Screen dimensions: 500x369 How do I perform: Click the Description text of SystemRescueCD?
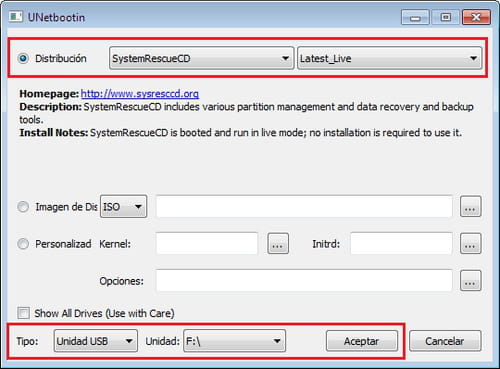tap(246, 113)
